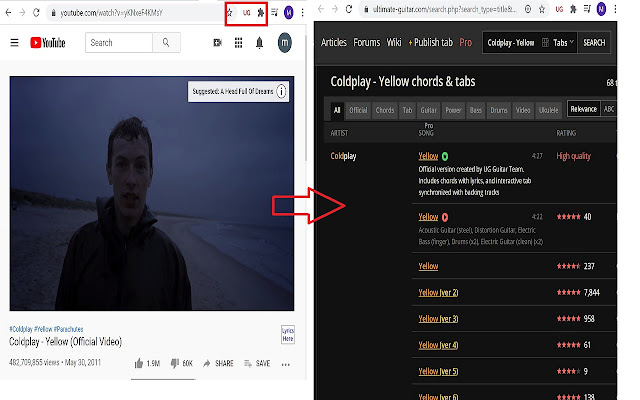The width and height of the screenshot is (640, 400).
Task: Select the Power filter tab
Action: coord(453,110)
